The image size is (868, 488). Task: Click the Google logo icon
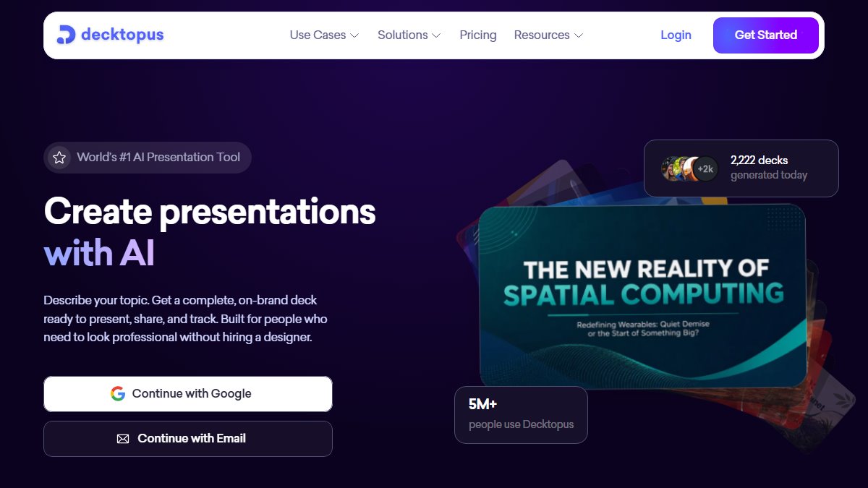[118, 394]
